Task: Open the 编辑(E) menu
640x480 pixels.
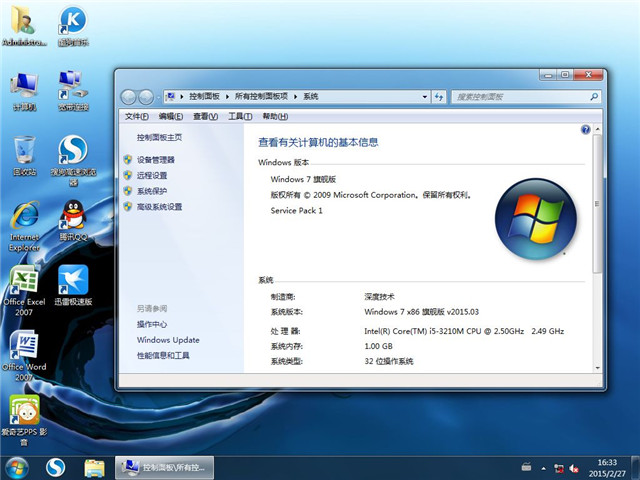Action: [x=171, y=116]
